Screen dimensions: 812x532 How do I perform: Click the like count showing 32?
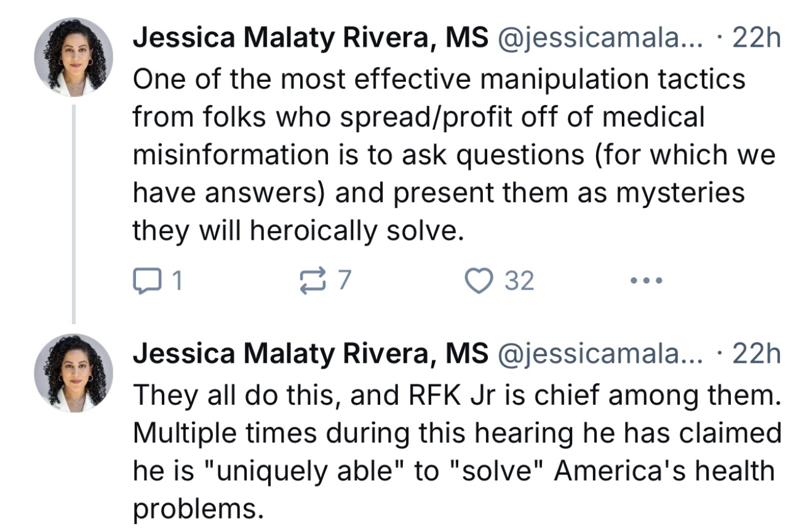[520, 281]
